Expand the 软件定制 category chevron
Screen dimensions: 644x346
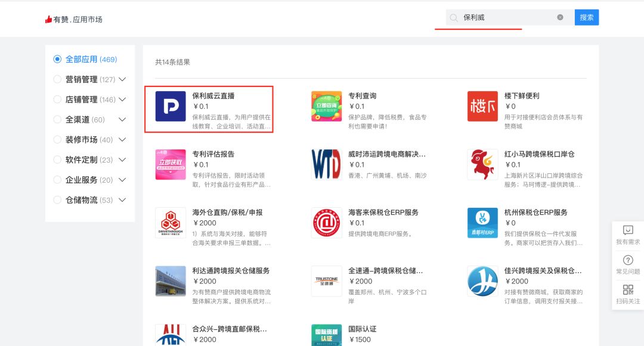[122, 160]
